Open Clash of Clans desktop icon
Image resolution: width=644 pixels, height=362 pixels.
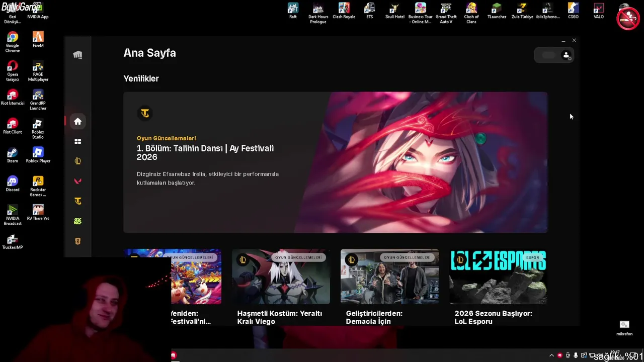coord(471,13)
